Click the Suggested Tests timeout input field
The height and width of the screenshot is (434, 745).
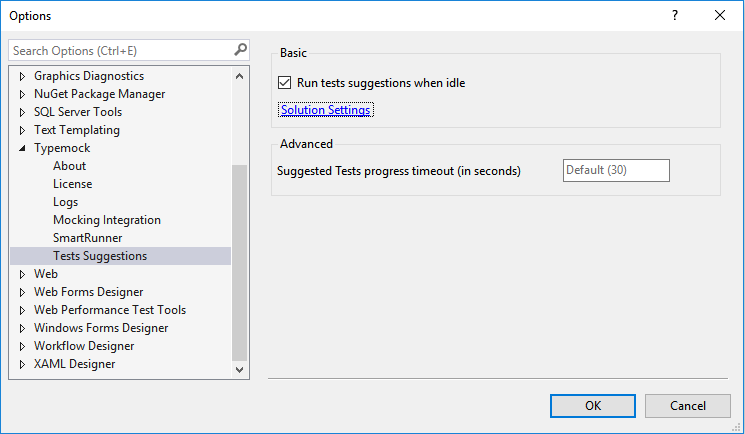[x=616, y=170]
